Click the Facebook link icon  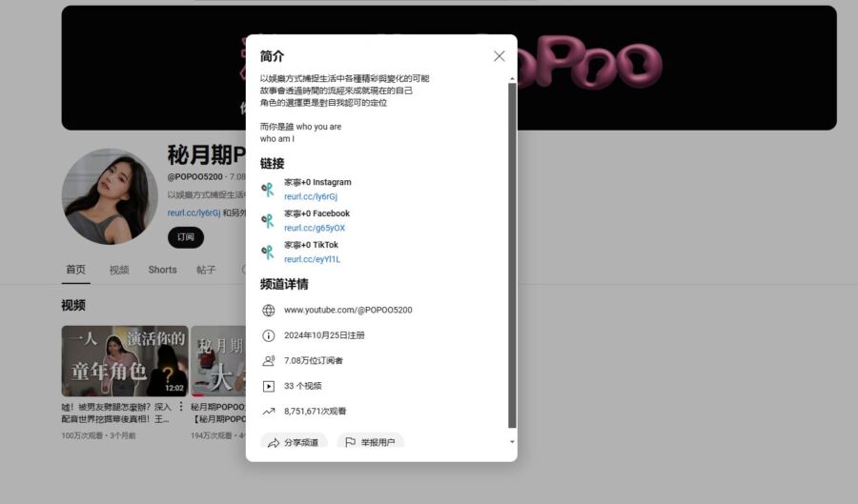(268, 221)
